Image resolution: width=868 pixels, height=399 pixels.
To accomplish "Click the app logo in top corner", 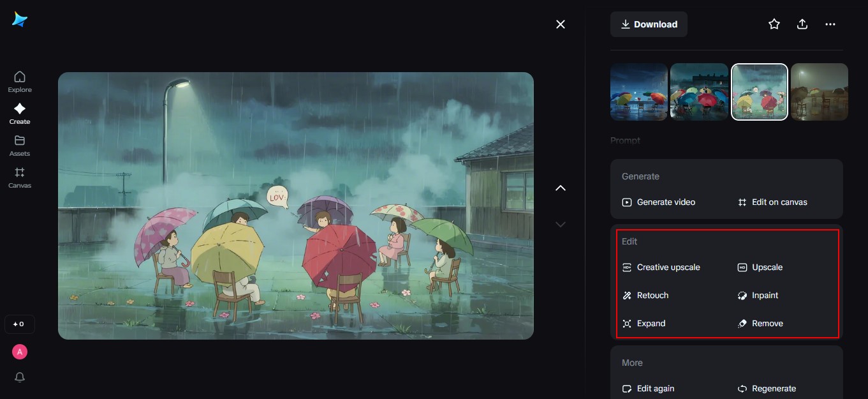I will [20, 20].
